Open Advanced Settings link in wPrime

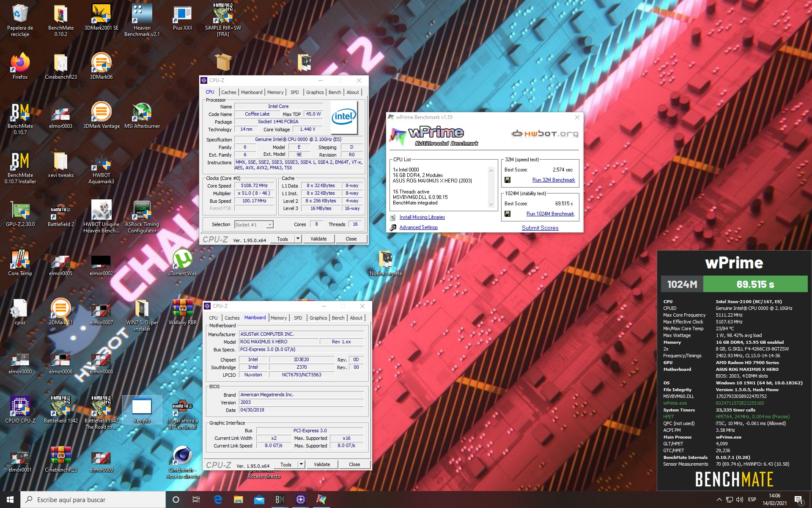419,227
